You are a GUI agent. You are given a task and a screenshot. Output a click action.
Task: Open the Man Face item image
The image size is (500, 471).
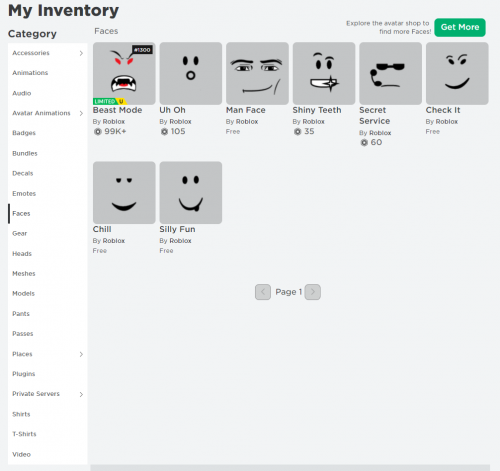click(257, 73)
